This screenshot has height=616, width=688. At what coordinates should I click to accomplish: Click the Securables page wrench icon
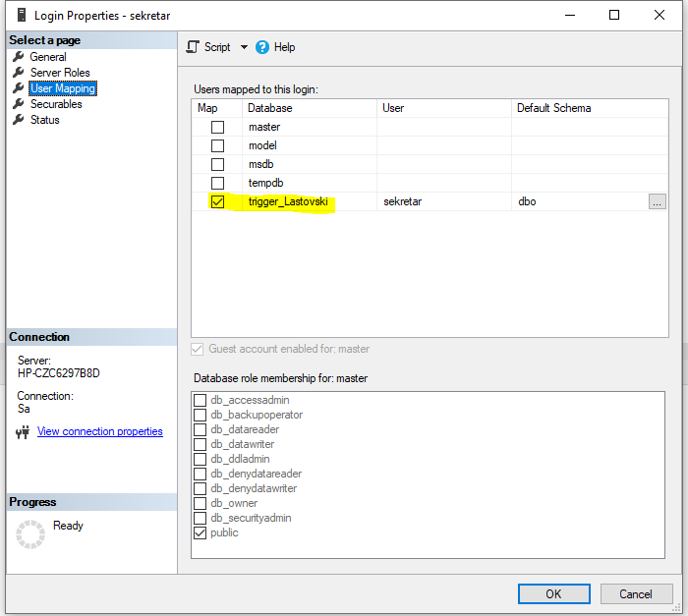coord(18,104)
